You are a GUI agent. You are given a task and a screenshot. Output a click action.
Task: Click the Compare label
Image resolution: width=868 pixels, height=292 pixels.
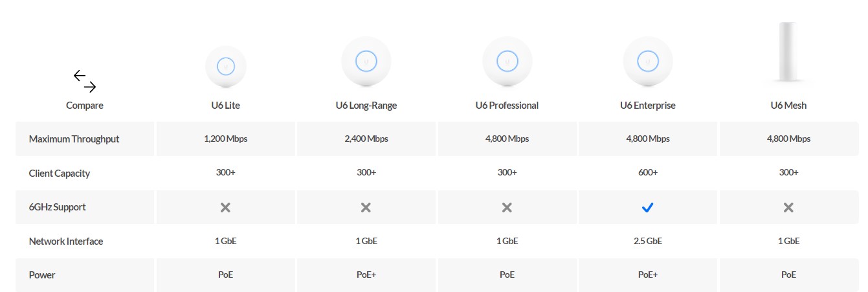click(x=85, y=105)
